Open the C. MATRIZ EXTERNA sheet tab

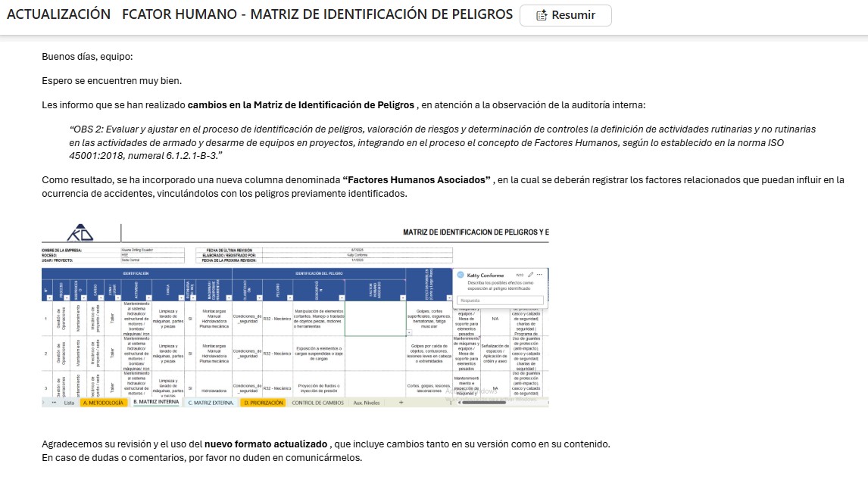click(211, 403)
